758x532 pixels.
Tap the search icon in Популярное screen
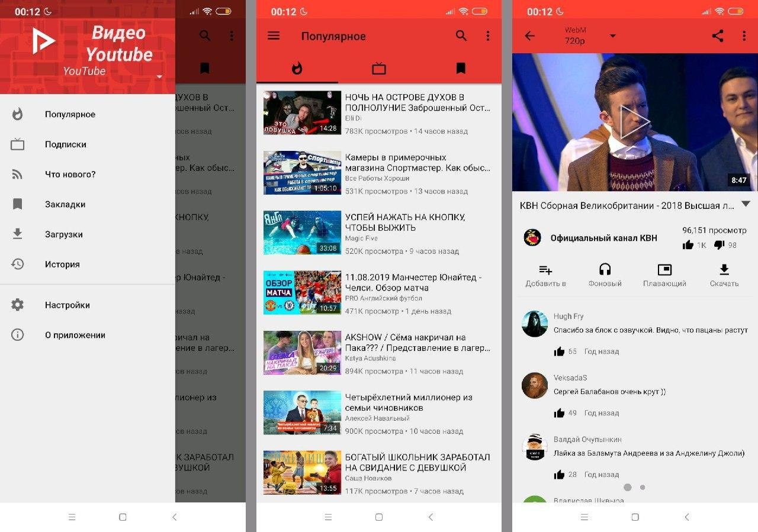[461, 36]
